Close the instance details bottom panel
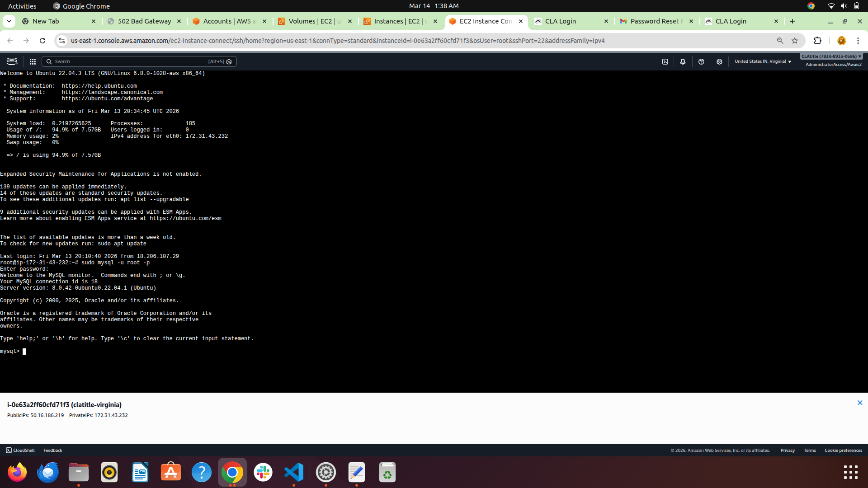Viewport: 868px width, 488px height. pos(860,403)
